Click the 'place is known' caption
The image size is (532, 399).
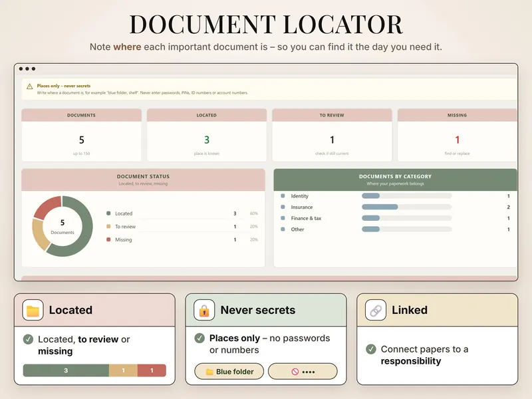click(x=207, y=154)
